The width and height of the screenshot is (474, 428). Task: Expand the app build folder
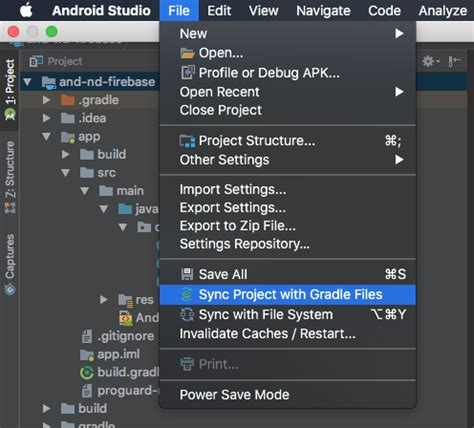pos(66,154)
